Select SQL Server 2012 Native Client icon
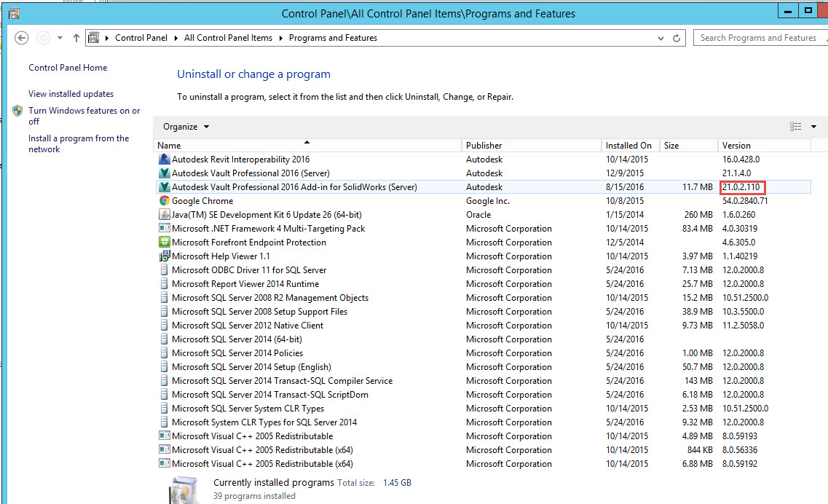The width and height of the screenshot is (828, 504). pyautogui.click(x=165, y=325)
